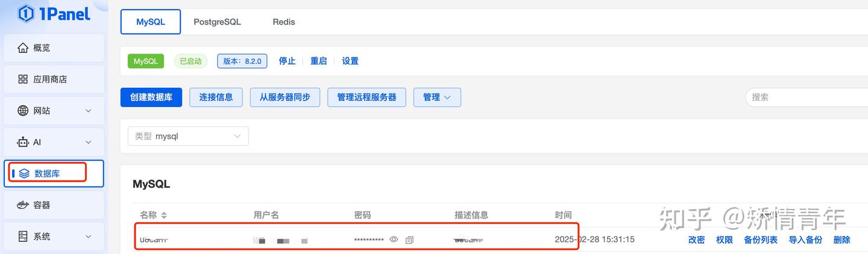Click the 网站 globe icon
The image size is (868, 254).
(x=23, y=111)
